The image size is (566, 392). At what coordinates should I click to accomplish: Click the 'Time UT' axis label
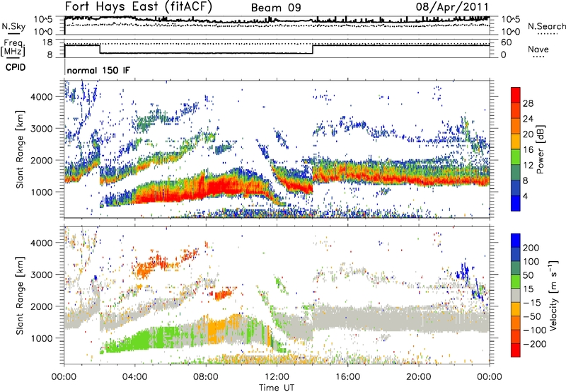(277, 388)
